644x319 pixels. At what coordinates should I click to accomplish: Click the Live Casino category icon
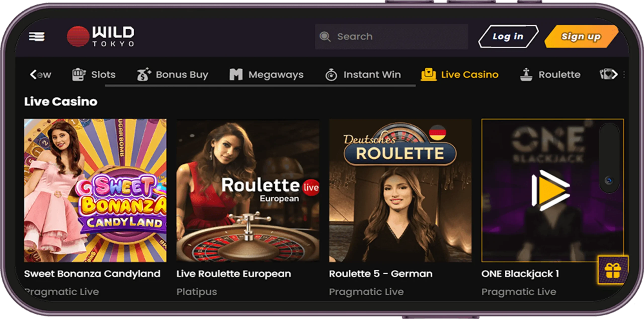(x=429, y=74)
